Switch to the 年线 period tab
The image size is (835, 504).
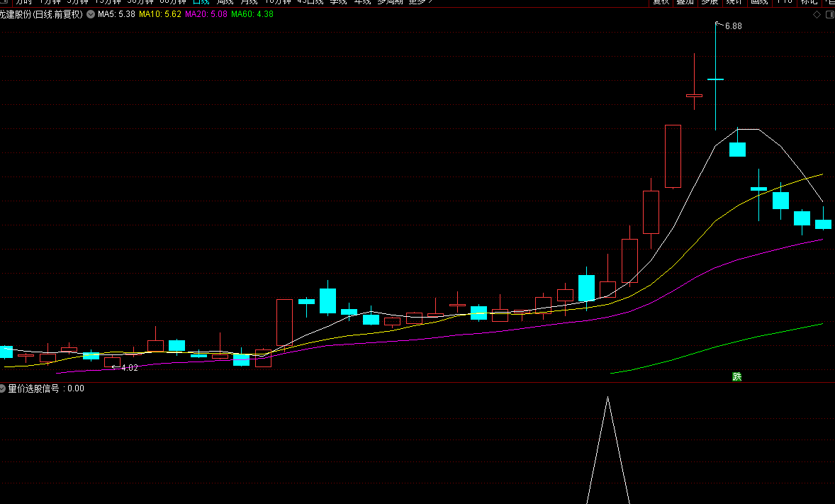[362, 2]
